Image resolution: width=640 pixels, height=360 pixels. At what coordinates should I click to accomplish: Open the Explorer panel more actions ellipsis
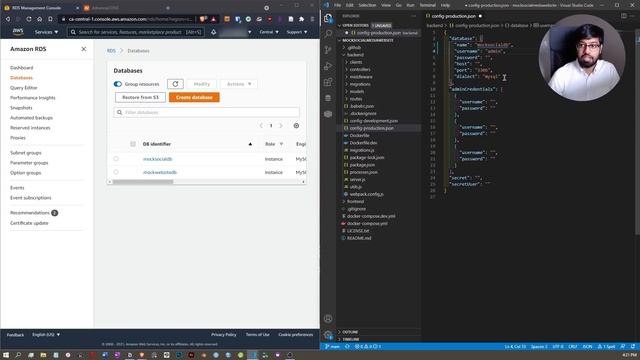[414, 16]
